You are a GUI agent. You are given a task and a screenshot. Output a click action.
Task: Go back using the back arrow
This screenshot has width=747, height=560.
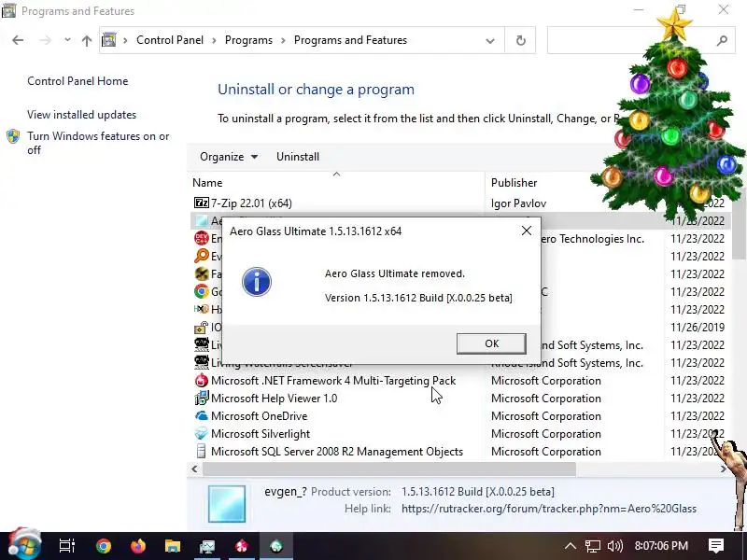pos(18,40)
